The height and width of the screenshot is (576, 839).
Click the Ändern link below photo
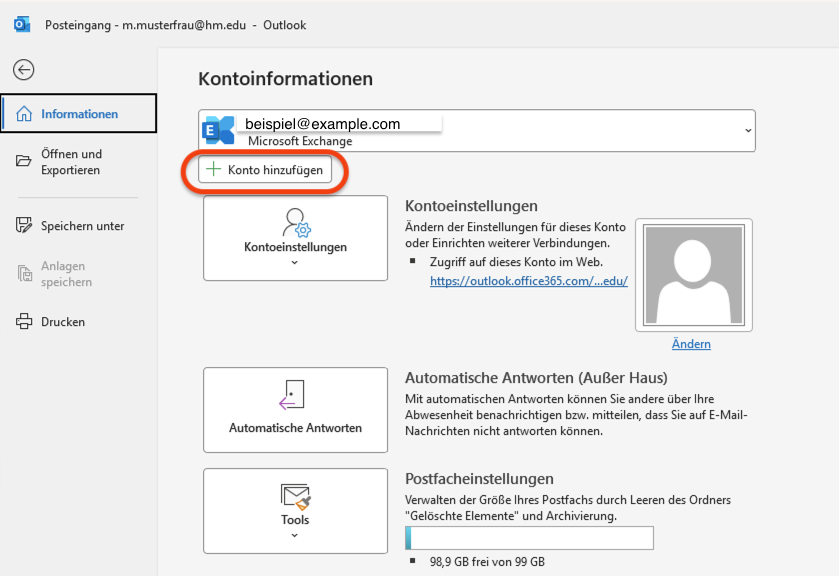pyautogui.click(x=691, y=344)
